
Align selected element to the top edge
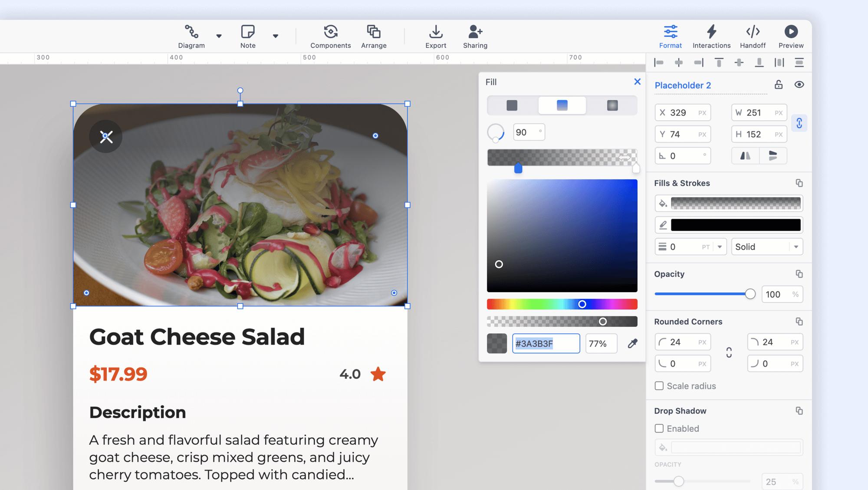coord(719,62)
